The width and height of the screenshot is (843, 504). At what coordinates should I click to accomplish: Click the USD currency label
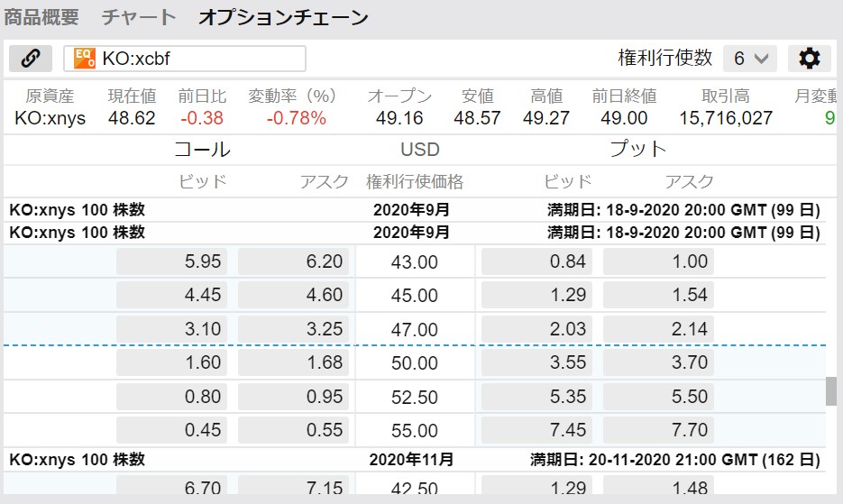[420, 149]
